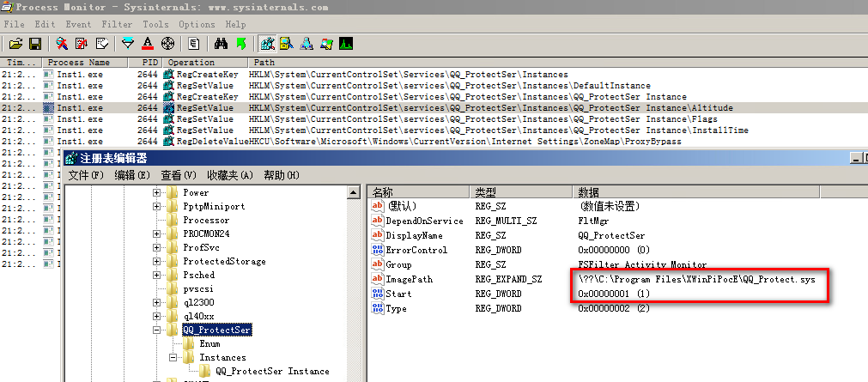This screenshot has height=382, width=868.
Task: Expand the PptpMiniport tree node
Action: 156,207
